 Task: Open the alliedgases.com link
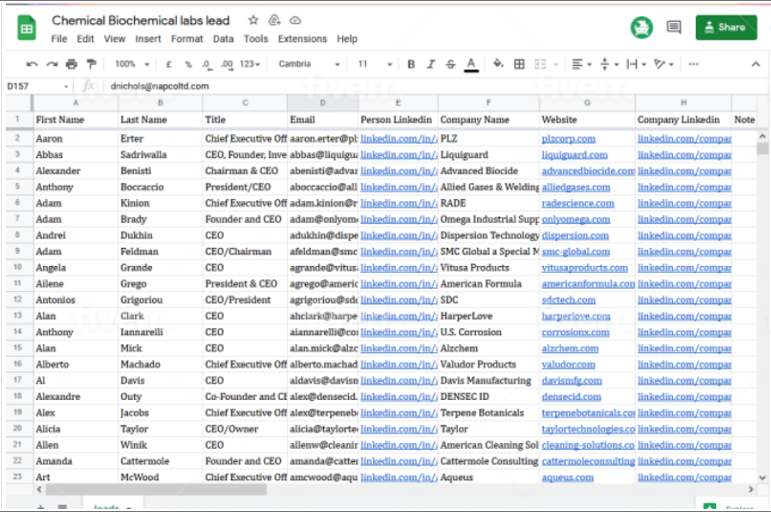pyautogui.click(x=576, y=187)
